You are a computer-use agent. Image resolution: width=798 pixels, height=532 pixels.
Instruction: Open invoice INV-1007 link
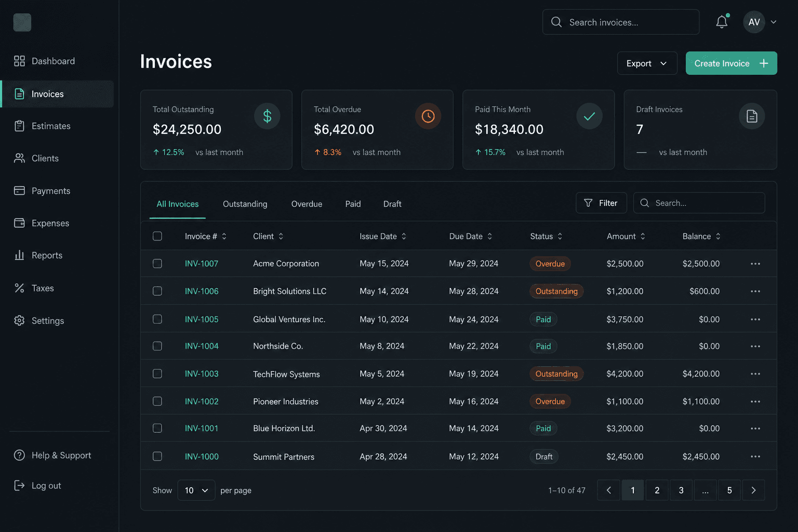[202, 264]
